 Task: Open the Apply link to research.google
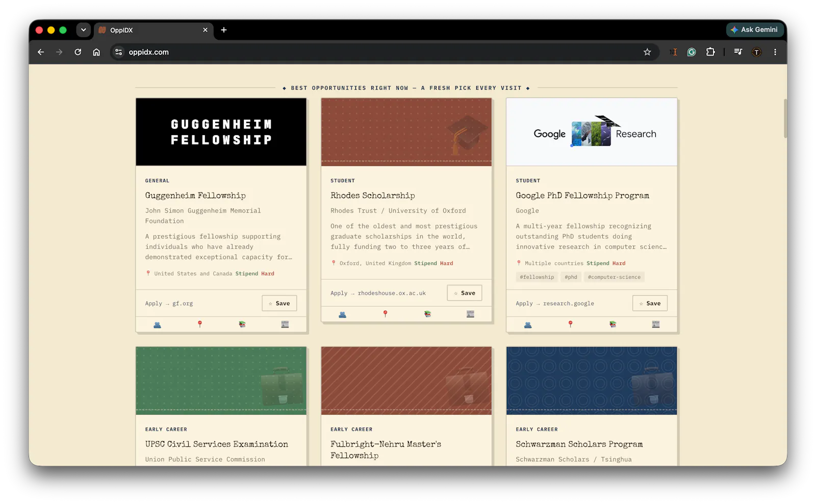click(555, 304)
